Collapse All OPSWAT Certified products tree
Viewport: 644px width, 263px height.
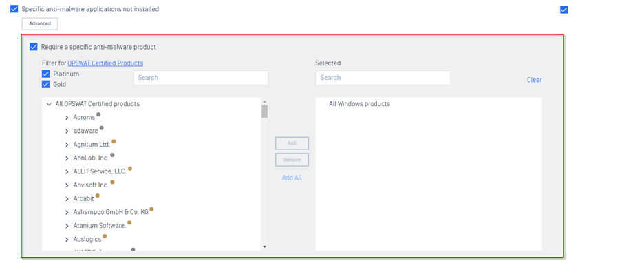(49, 105)
